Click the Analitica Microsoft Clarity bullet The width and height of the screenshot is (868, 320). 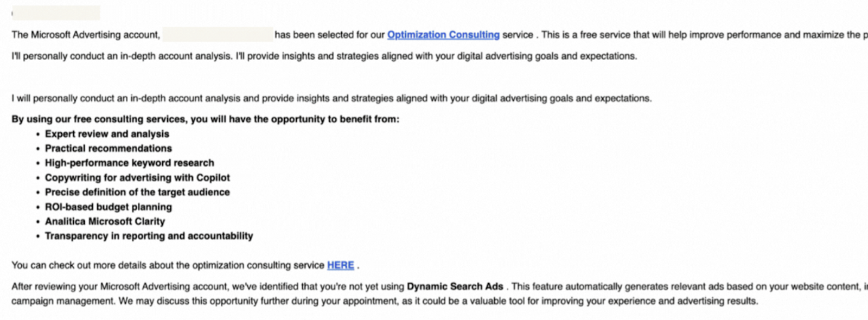(x=105, y=221)
